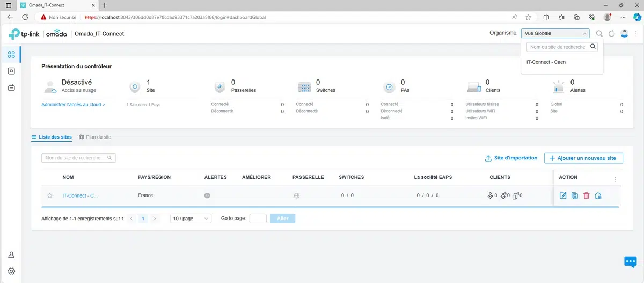Click the global search magnifier in header

coord(599,34)
